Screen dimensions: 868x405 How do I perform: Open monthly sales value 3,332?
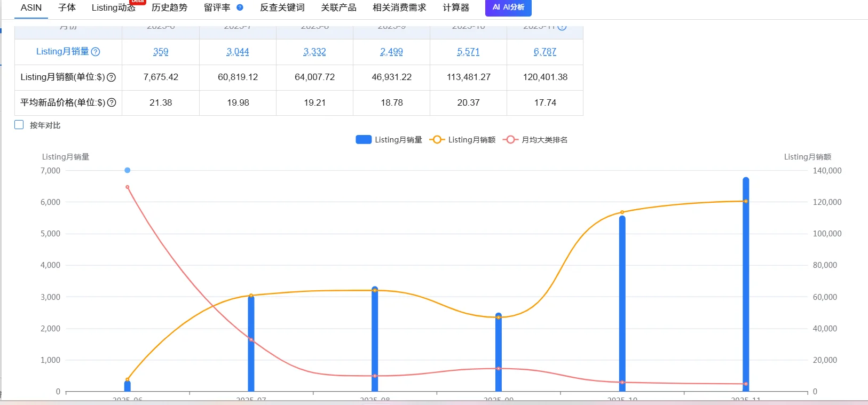314,52
